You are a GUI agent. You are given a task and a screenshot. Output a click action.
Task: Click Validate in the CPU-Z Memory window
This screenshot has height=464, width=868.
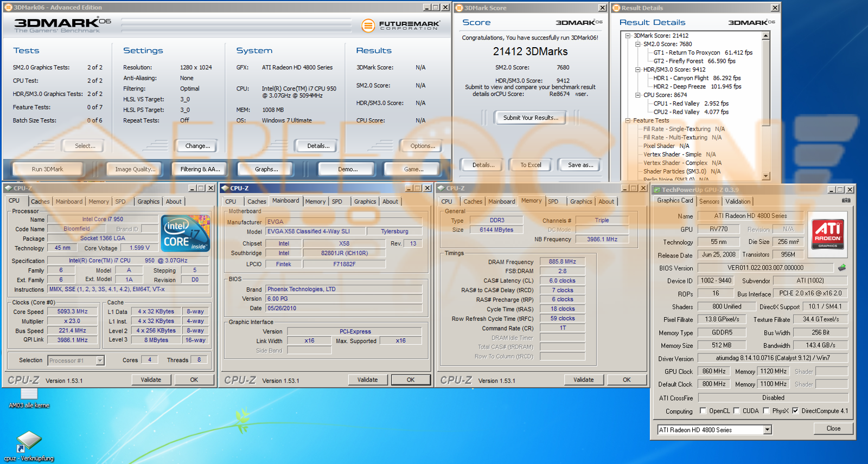click(583, 380)
